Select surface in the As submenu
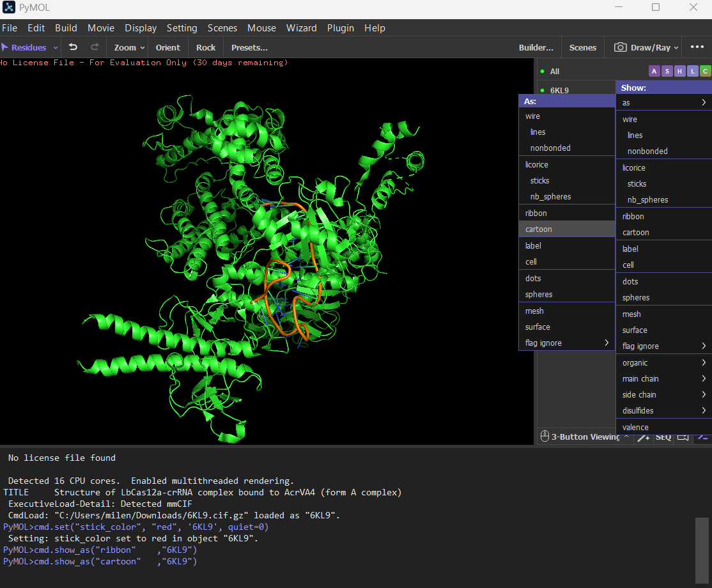This screenshot has width=712, height=588. tap(538, 327)
